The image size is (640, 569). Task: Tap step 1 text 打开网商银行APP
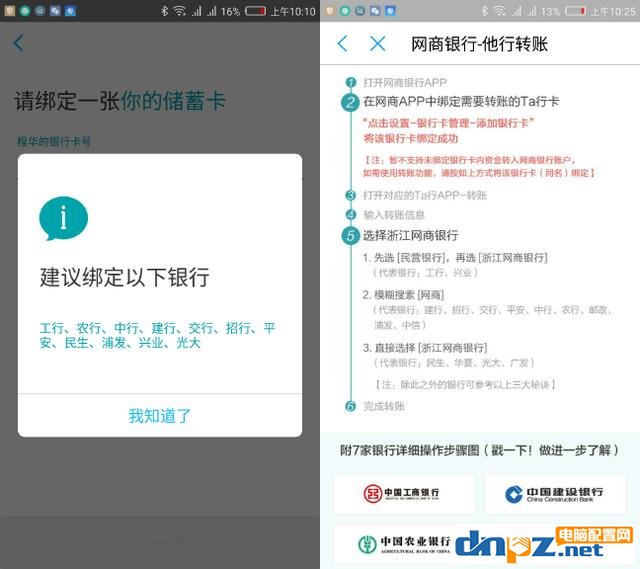point(405,82)
